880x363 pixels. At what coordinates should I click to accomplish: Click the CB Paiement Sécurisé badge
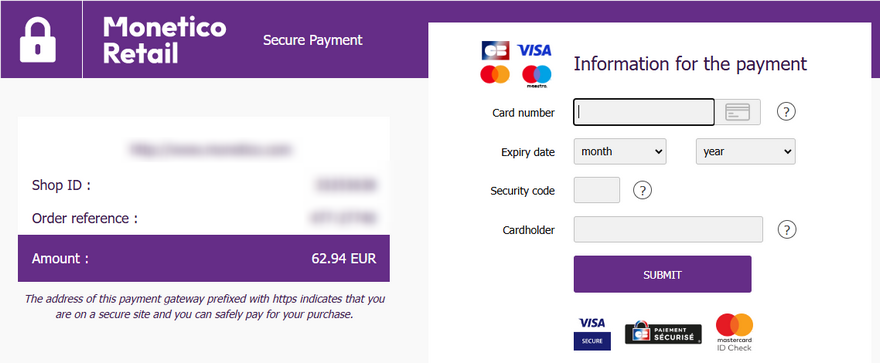click(x=663, y=334)
